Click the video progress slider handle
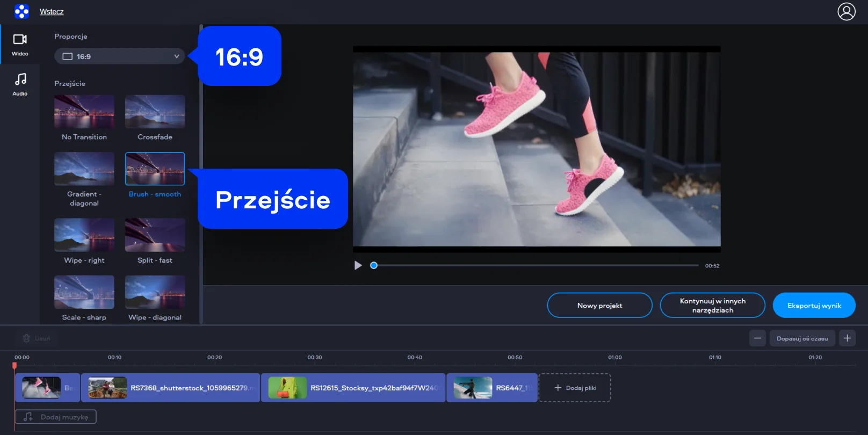 [x=374, y=265]
